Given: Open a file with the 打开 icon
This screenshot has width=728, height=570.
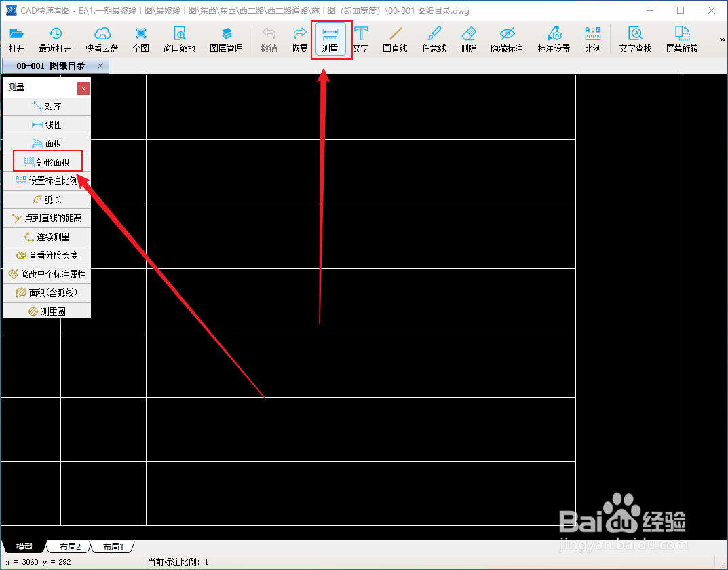Looking at the screenshot, I should pyautogui.click(x=17, y=39).
